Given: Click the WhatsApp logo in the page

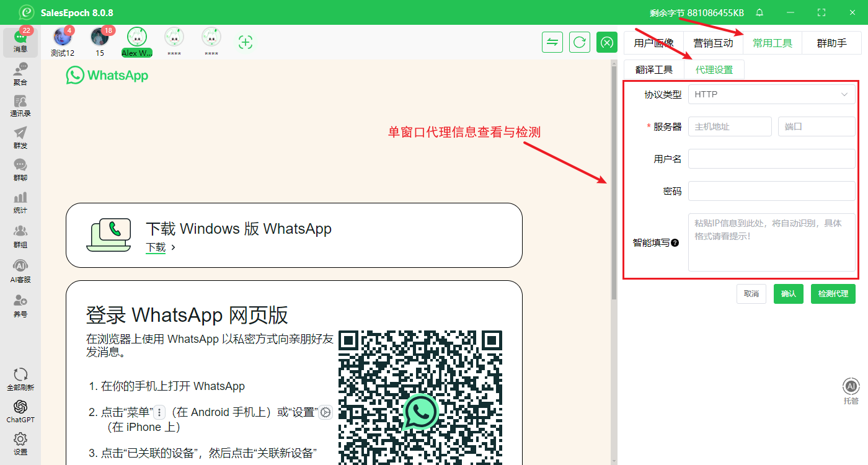Looking at the screenshot, I should [107, 76].
